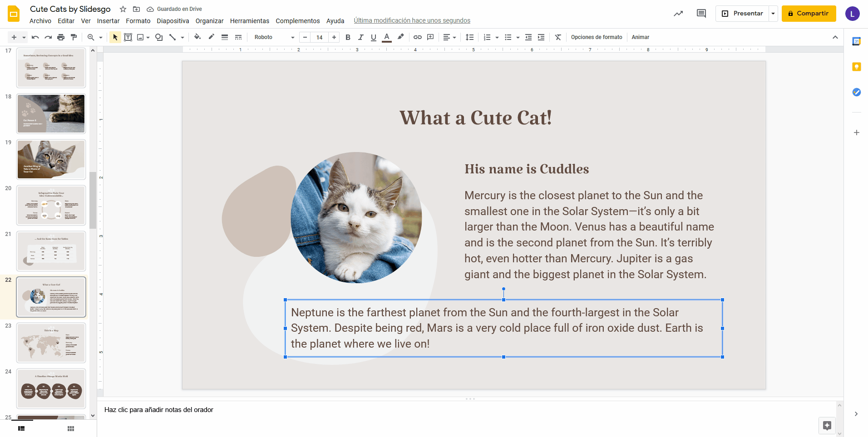Click the Insert image icon
Screen dimensions: 868x437
point(140,37)
